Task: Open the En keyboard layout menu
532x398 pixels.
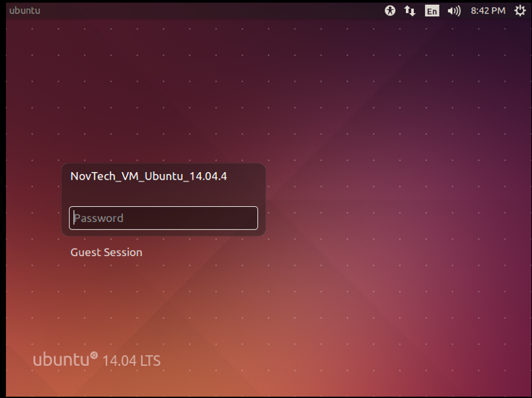Action: [x=432, y=10]
